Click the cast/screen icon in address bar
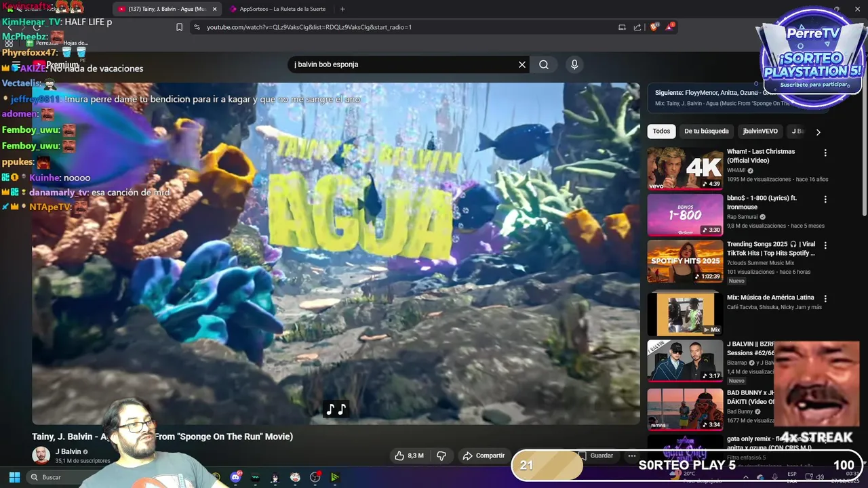 coord(622,27)
